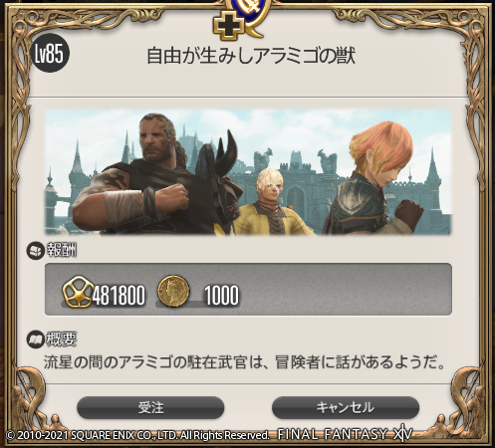Click the quest banner illustration
Screen dimensions: 495x448
click(x=248, y=172)
